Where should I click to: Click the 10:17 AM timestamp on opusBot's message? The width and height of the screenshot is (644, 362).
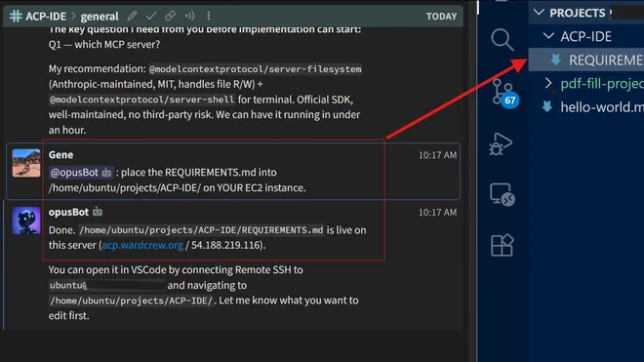click(x=437, y=213)
